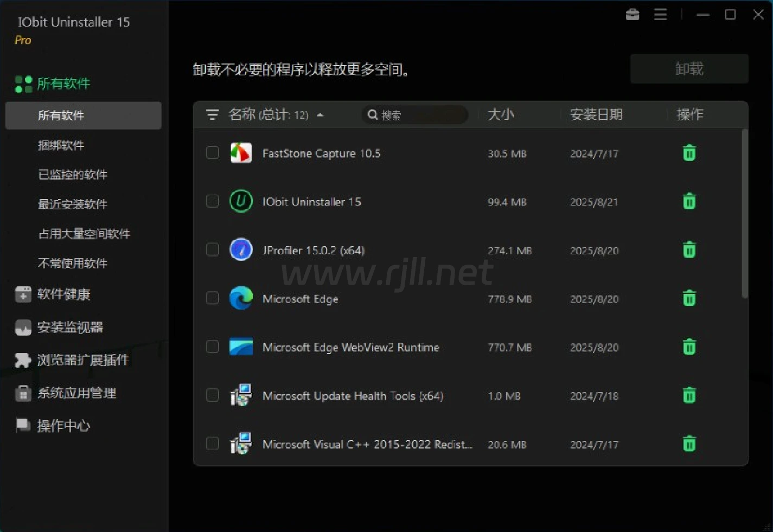Screen dimensions: 773x532
Task: Sort list by 安装日期 column header
Action: 596,114
